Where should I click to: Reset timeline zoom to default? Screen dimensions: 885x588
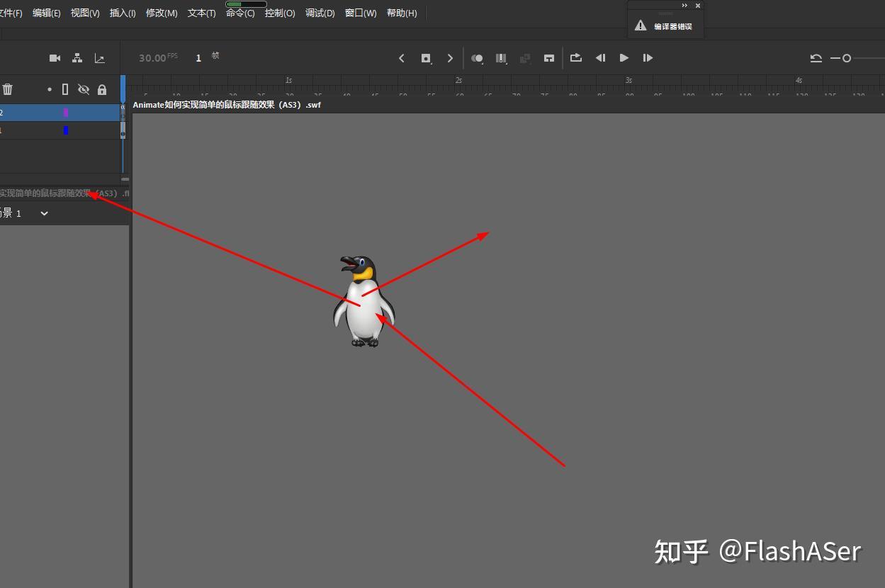[x=816, y=58]
